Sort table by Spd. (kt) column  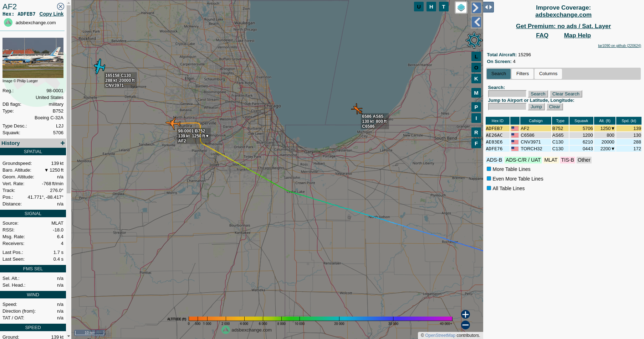(x=629, y=121)
